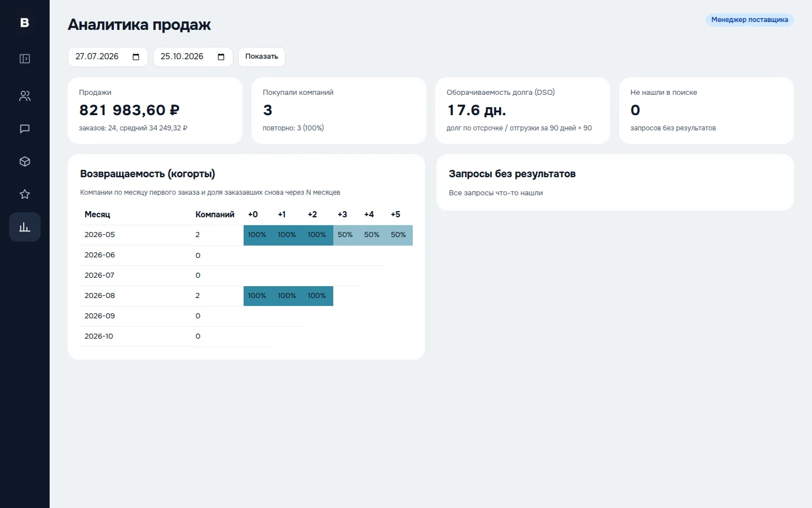Toggle the sidebar panel icon
This screenshot has width=812, height=508.
tap(25, 59)
